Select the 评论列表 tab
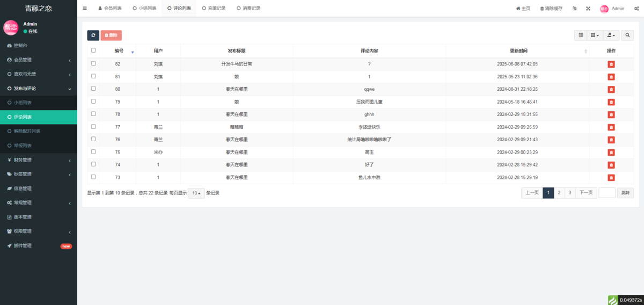644x305 pixels. tap(179, 9)
